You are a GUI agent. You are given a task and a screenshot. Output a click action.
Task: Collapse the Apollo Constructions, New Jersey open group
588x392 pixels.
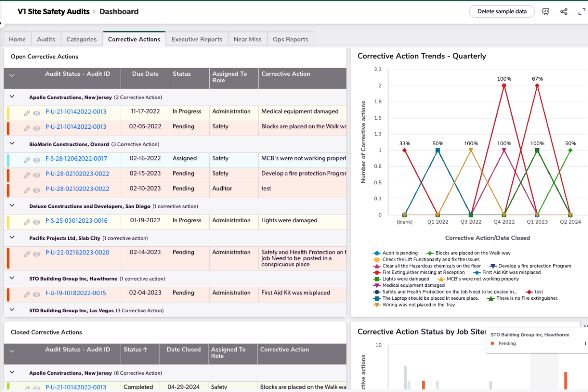coord(12,97)
